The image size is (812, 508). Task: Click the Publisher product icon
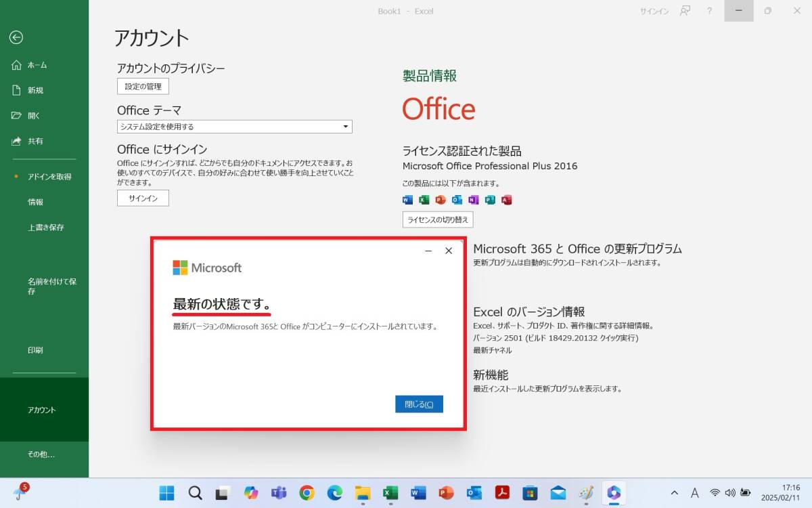[x=490, y=200]
